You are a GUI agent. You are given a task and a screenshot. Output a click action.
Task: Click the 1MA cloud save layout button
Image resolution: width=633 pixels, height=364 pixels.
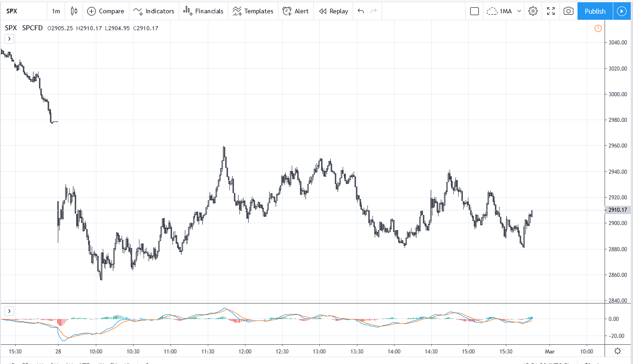click(500, 11)
